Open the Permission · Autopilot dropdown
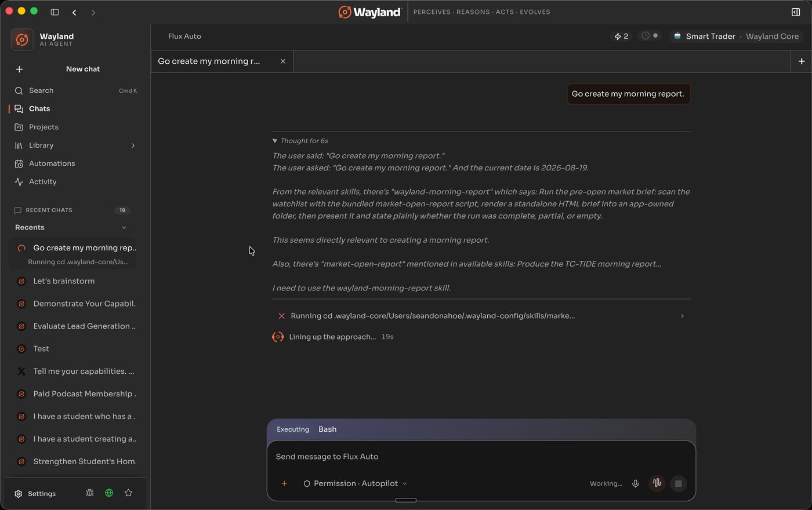Viewport: 812px width, 510px height. coord(355,484)
